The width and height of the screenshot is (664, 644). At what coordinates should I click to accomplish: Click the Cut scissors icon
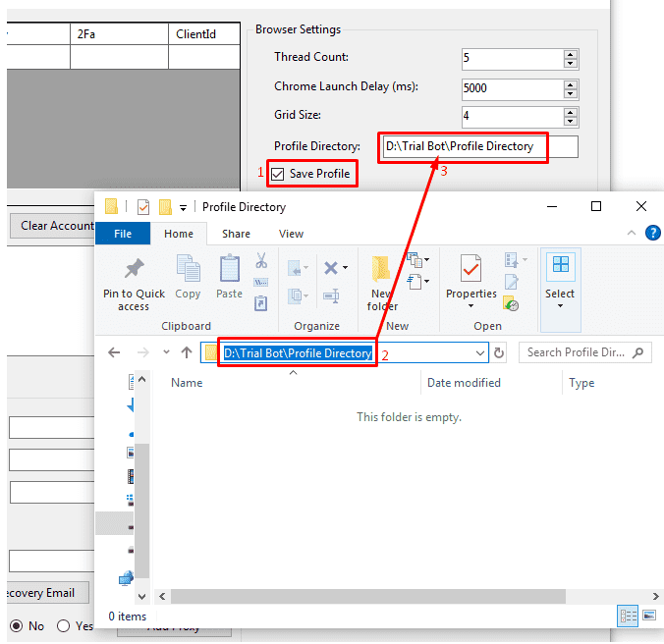pyautogui.click(x=261, y=260)
